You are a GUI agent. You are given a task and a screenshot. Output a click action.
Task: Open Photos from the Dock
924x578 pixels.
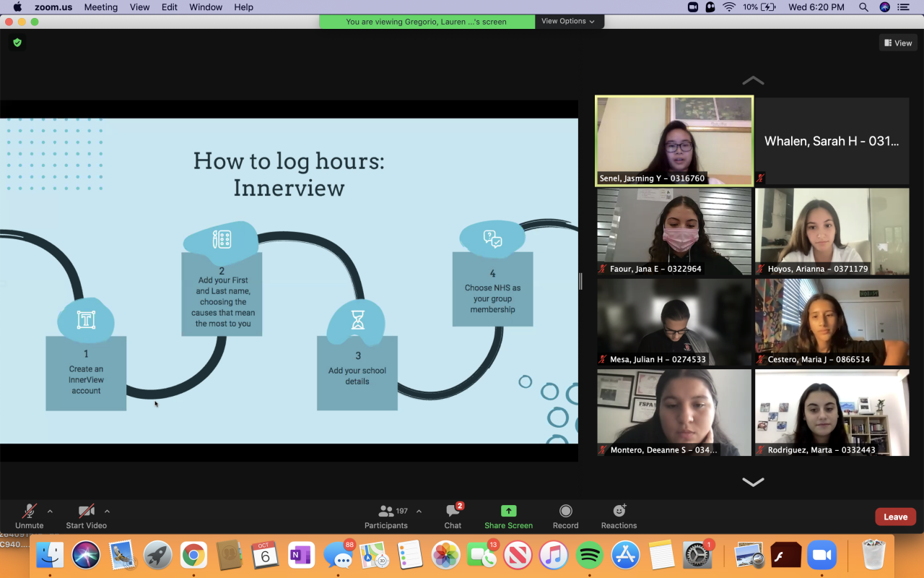(x=445, y=555)
